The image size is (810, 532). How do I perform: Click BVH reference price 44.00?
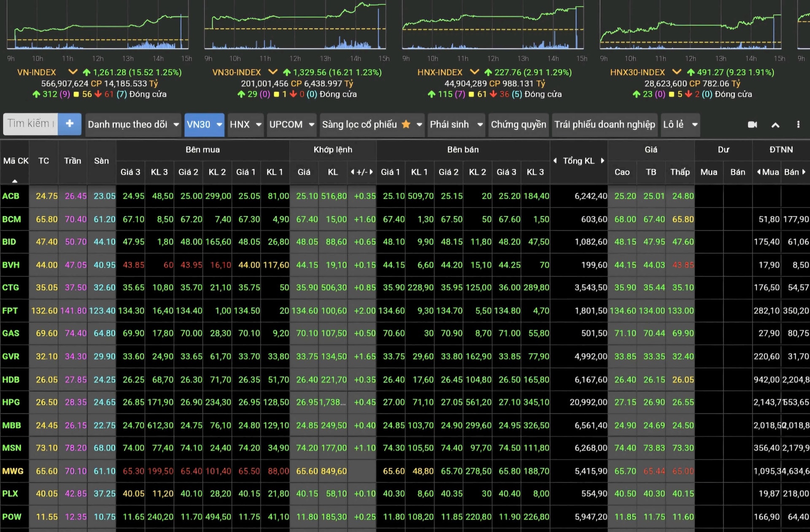46,265
